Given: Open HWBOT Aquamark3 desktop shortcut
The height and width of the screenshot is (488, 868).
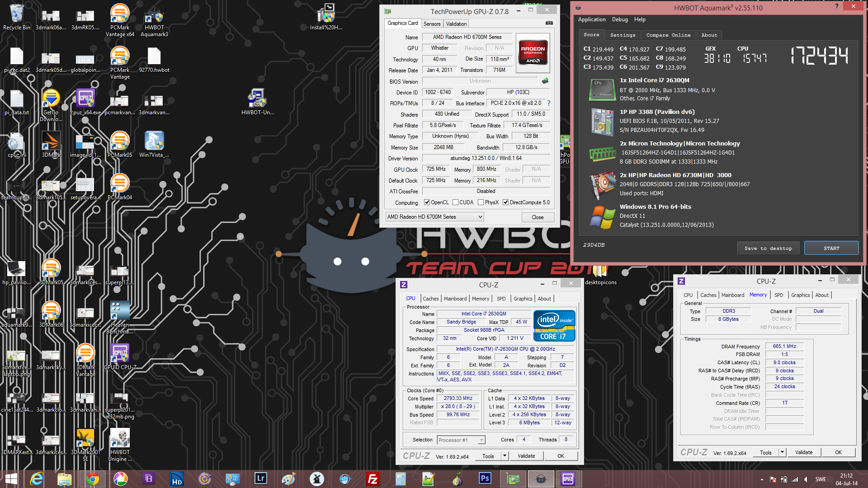Looking at the screenshot, I should 154,20.
